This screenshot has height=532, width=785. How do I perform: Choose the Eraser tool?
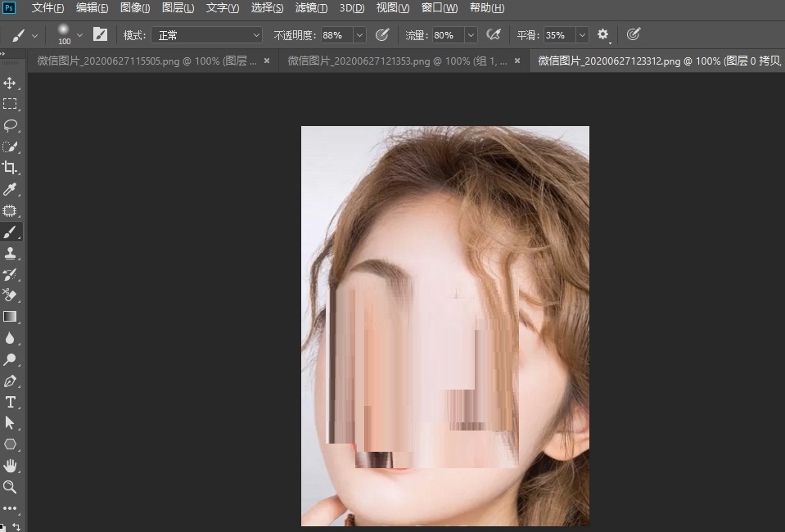tap(11, 295)
